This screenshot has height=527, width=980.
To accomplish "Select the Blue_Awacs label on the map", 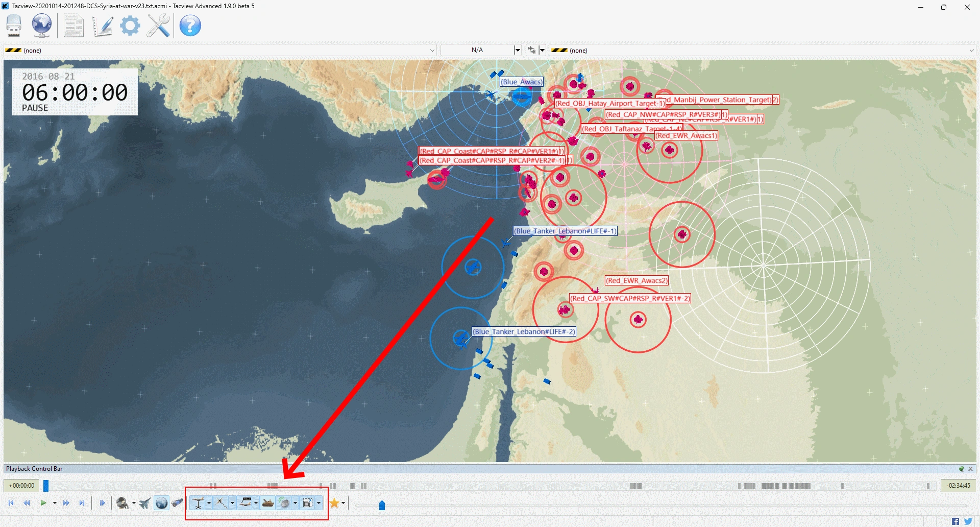I will pyautogui.click(x=521, y=82).
